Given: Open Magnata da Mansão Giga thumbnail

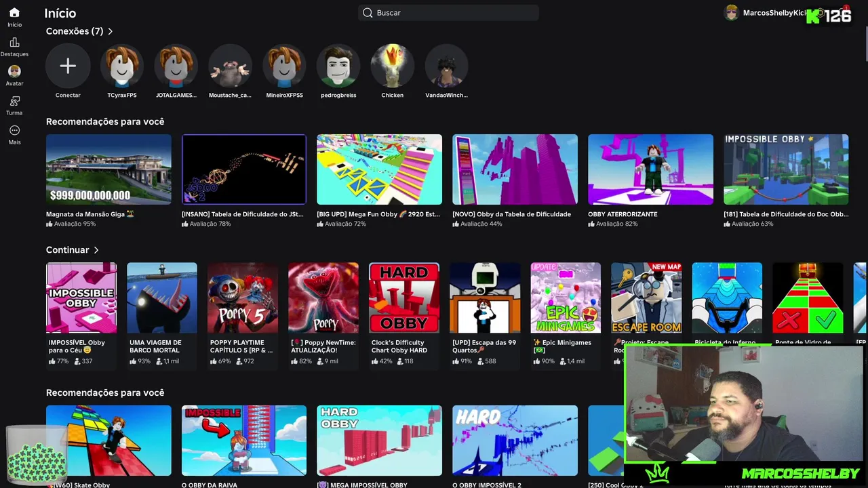Looking at the screenshot, I should pyautogui.click(x=108, y=169).
